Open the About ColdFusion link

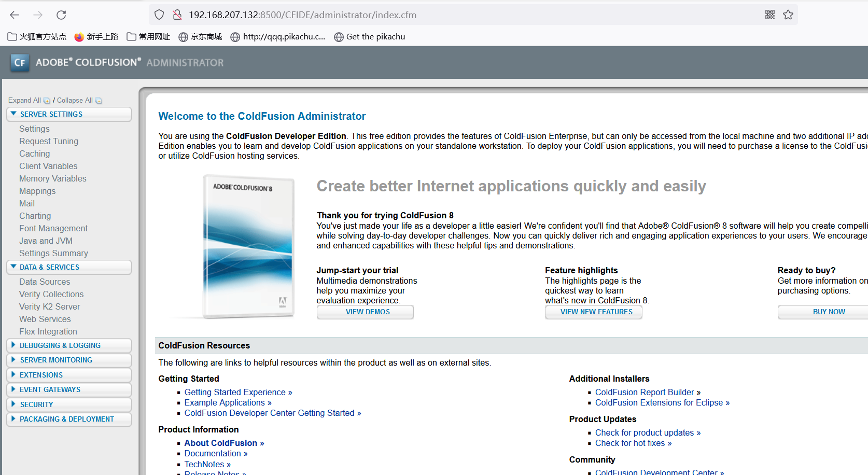[x=225, y=443]
